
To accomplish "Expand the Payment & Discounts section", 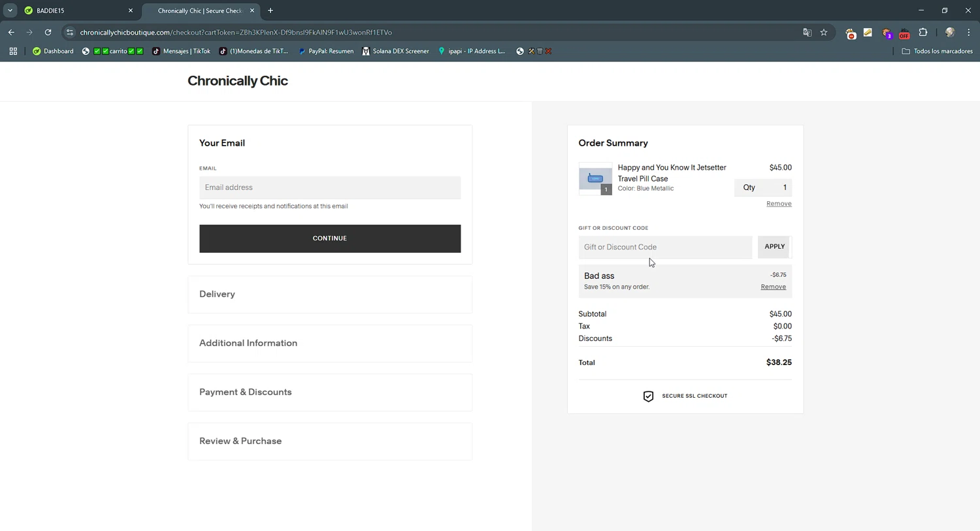I will pyautogui.click(x=330, y=393).
